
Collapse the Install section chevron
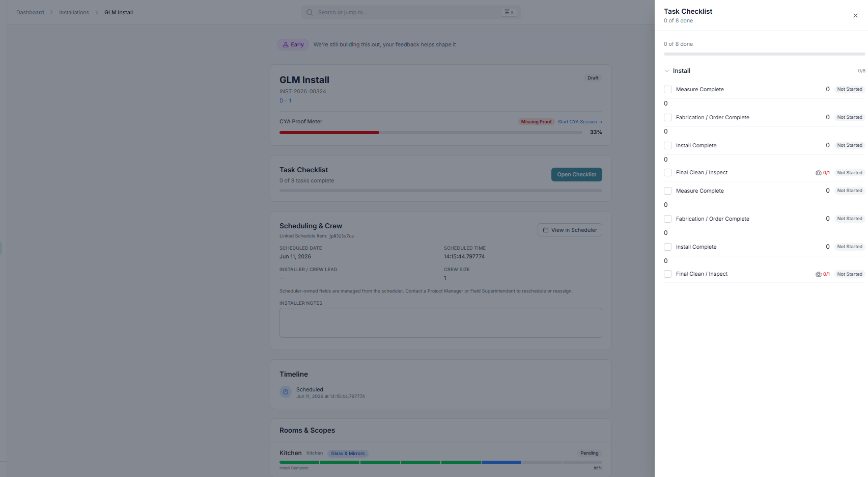(667, 71)
